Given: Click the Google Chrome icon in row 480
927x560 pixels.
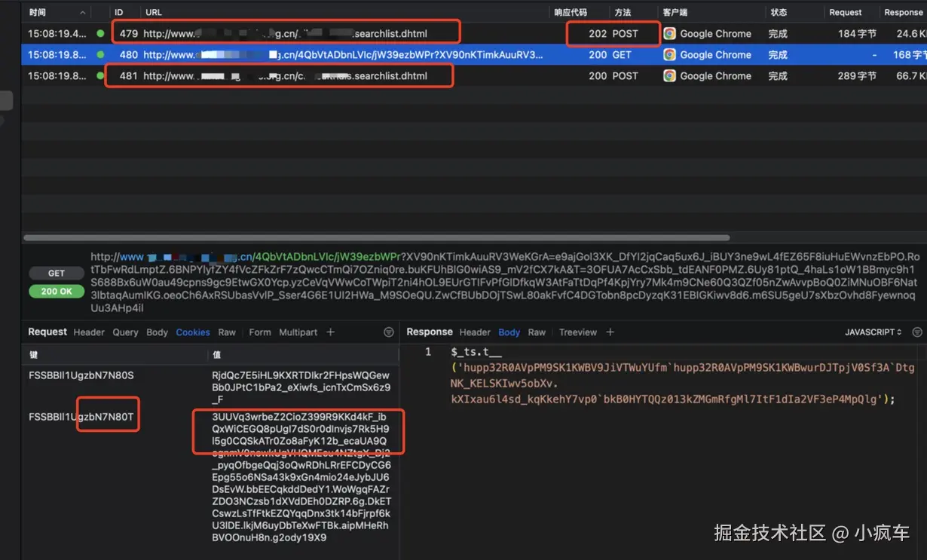Looking at the screenshot, I should coord(669,55).
